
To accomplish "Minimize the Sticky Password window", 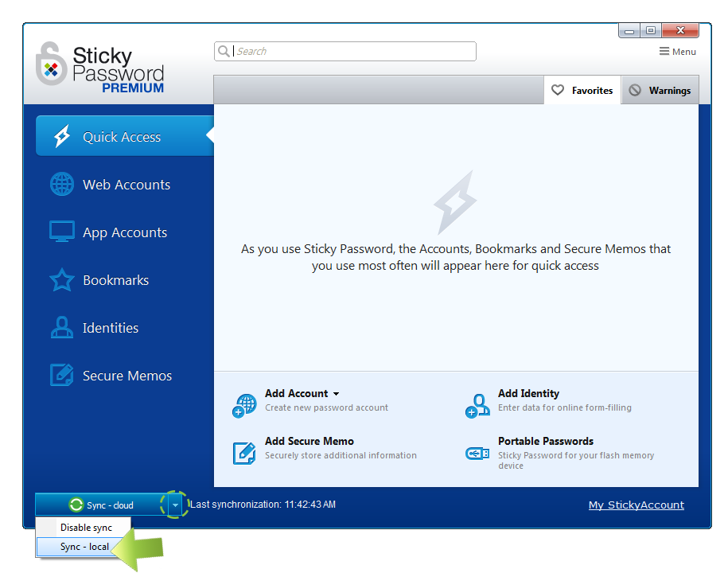I will (x=629, y=31).
